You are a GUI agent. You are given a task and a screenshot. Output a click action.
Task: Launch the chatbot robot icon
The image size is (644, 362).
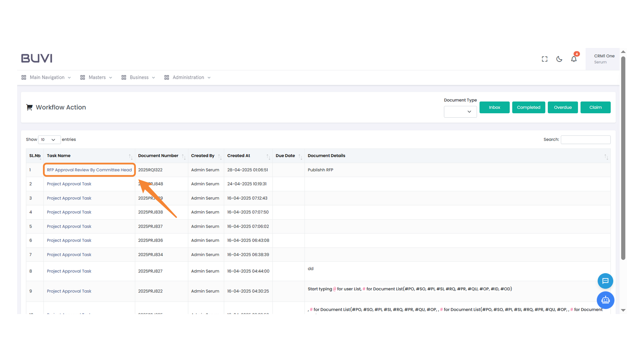(x=605, y=300)
